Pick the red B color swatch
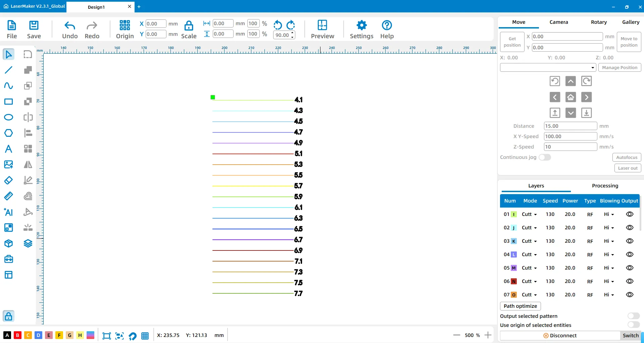Screen dimensions: 644x343 [17, 335]
